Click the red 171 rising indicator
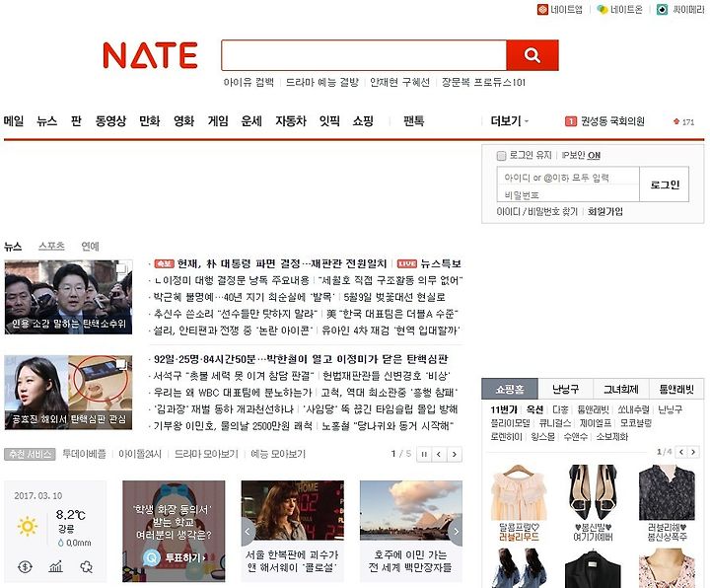This screenshot has width=710, height=588. (683, 122)
